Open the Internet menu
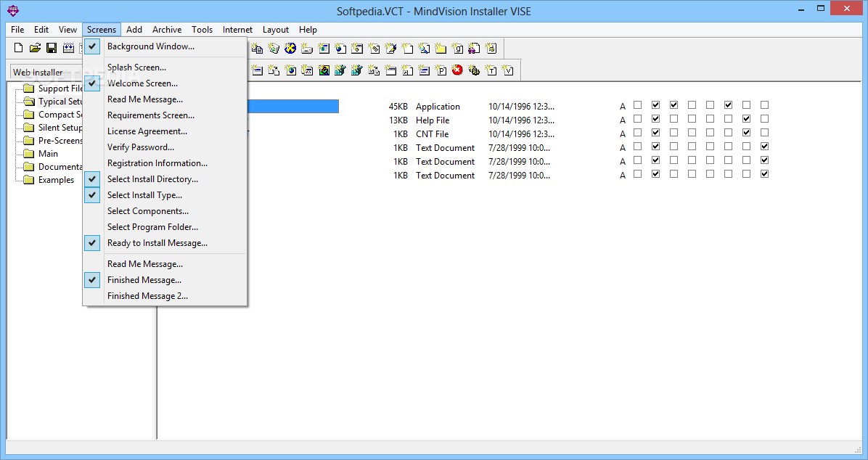 (x=237, y=29)
